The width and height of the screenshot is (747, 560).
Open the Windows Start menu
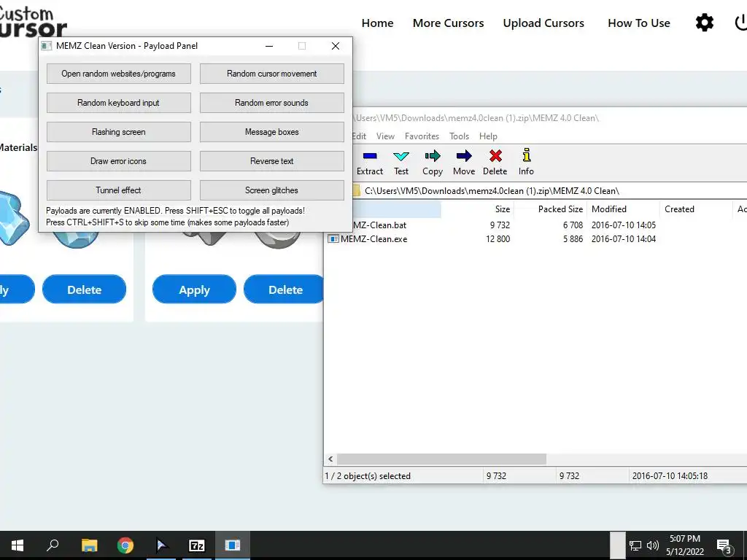(18, 545)
